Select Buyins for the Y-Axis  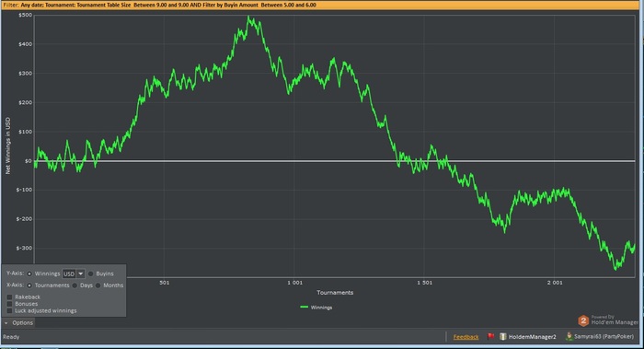click(91, 273)
